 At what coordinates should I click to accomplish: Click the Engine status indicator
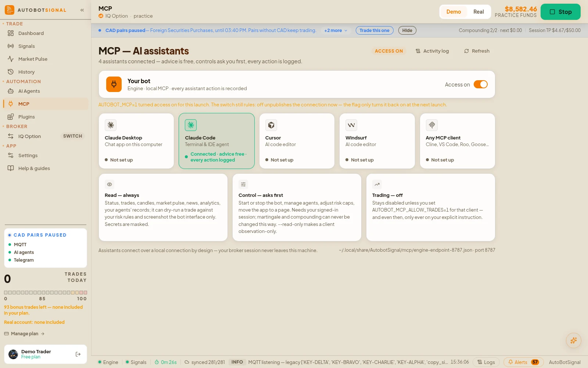click(108, 362)
